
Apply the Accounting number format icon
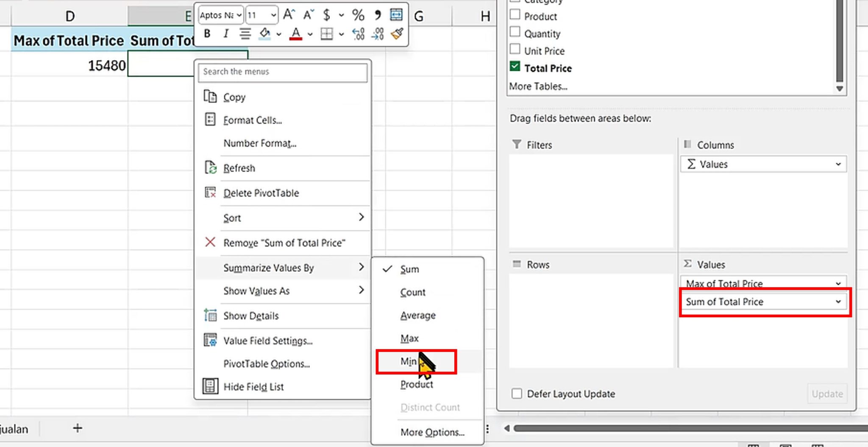[x=327, y=15]
